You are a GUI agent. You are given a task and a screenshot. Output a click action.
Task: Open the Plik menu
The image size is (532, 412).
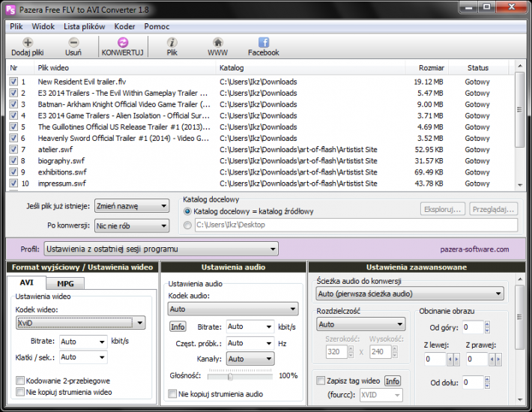click(x=16, y=26)
